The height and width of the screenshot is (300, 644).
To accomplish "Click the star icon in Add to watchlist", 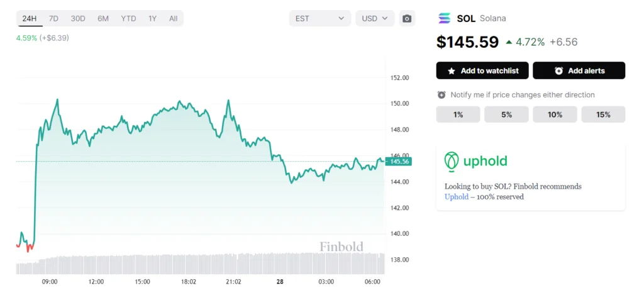I will coord(452,71).
